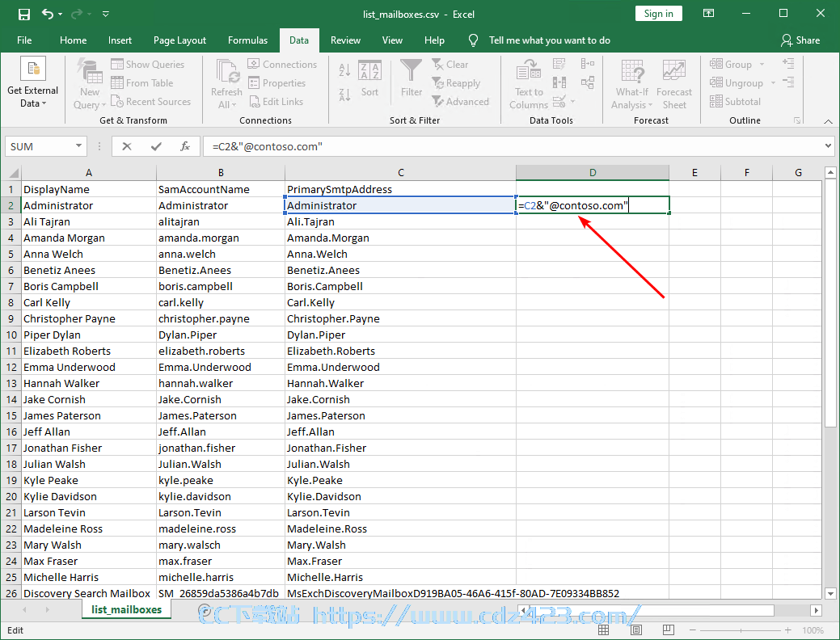
Task: Click the Tell me lightbulb icon
Action: [x=473, y=40]
